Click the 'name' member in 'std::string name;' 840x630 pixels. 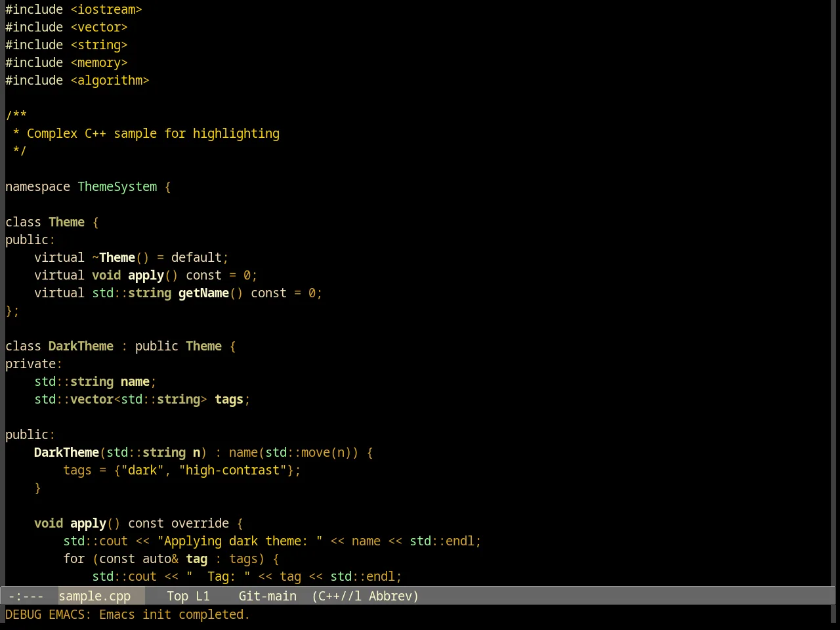coord(135,381)
